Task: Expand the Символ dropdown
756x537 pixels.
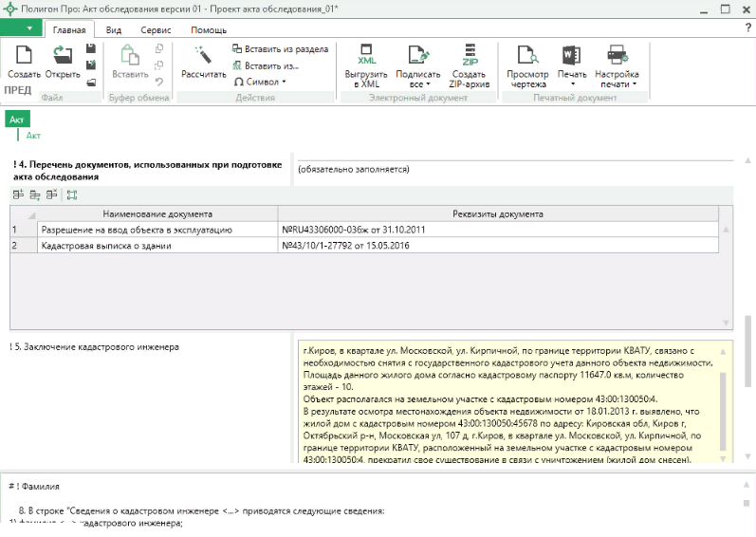Action: click(260, 82)
